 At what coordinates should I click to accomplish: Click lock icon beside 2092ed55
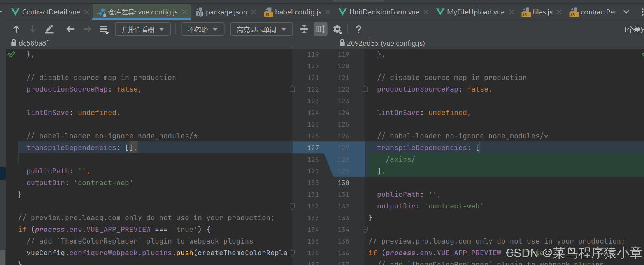tap(342, 43)
